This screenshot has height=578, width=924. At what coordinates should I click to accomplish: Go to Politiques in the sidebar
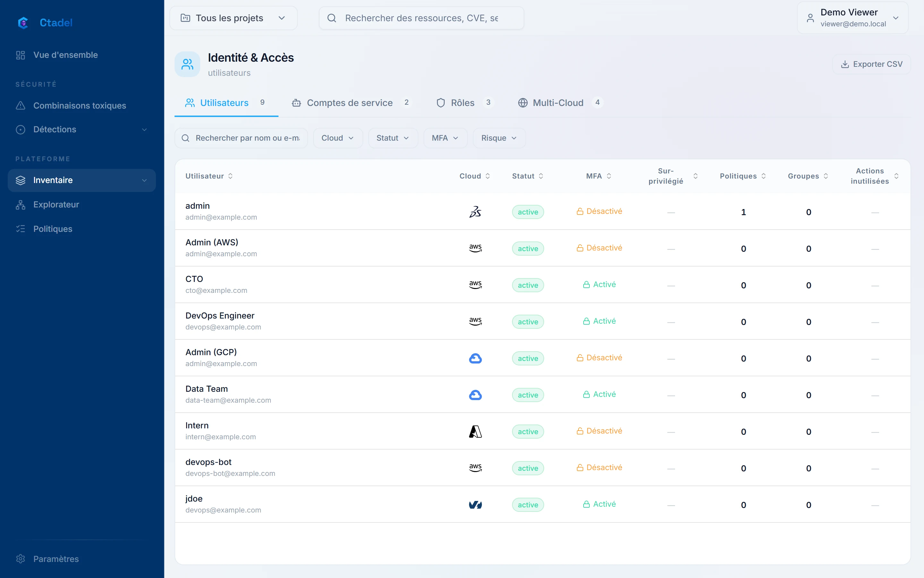pyautogui.click(x=82, y=229)
